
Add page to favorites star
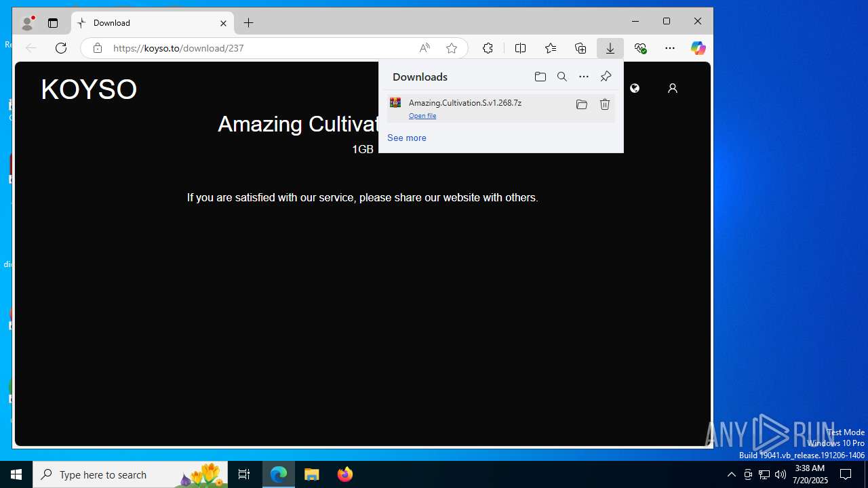click(452, 48)
